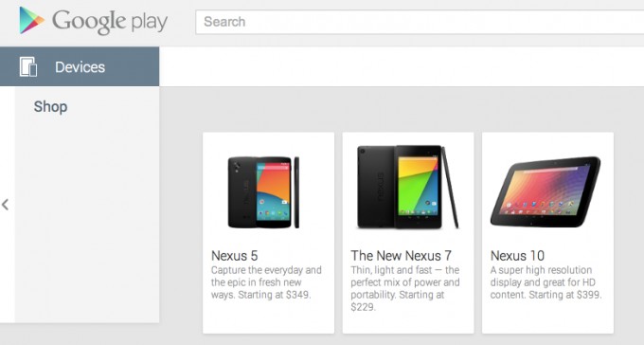Collapse the sidebar with left chevron
Image resolution: width=644 pixels, height=345 pixels.
click(6, 205)
